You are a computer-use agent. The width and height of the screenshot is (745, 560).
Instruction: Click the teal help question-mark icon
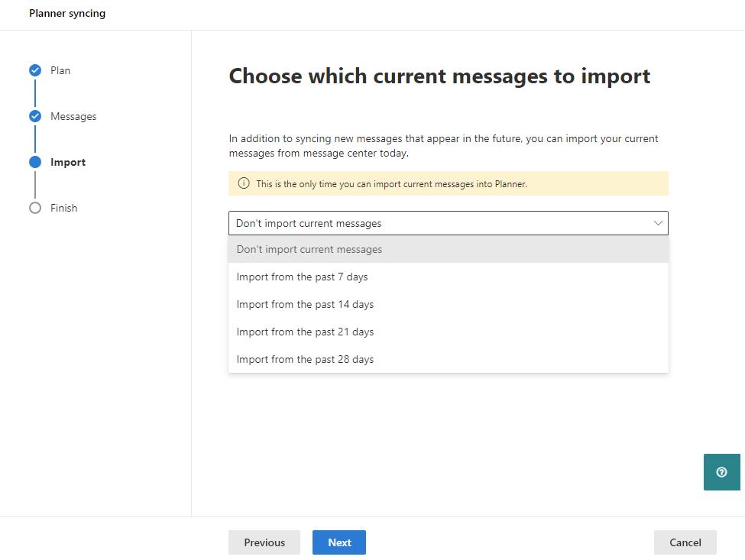[x=721, y=472]
